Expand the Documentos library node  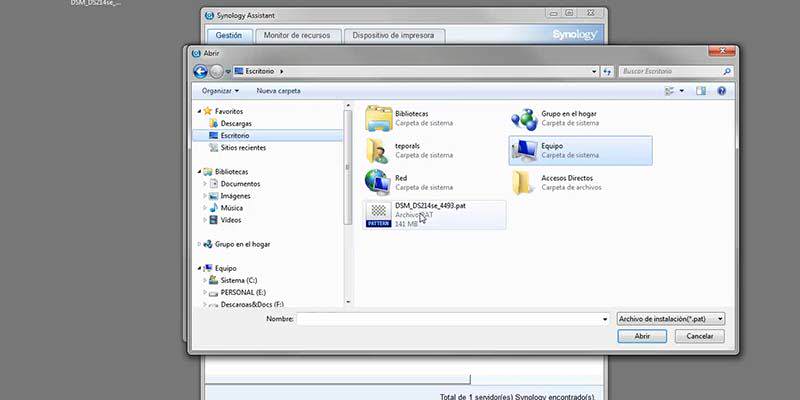click(205, 184)
